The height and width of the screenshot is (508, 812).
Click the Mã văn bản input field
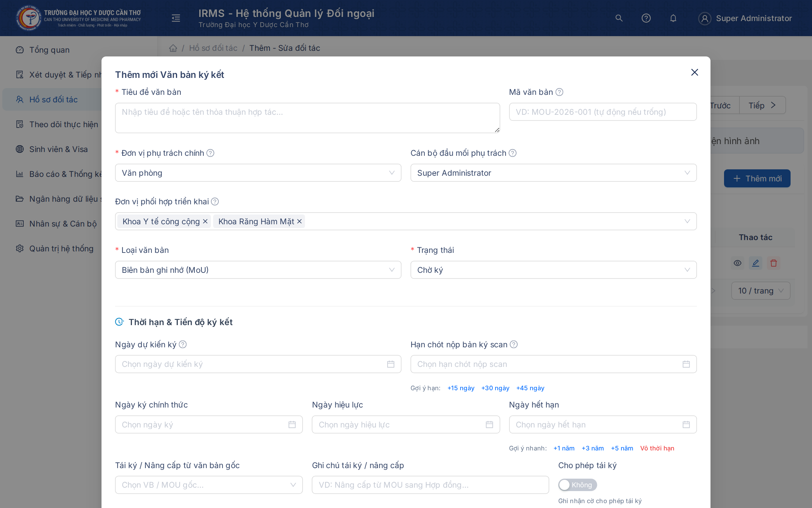coord(603,112)
